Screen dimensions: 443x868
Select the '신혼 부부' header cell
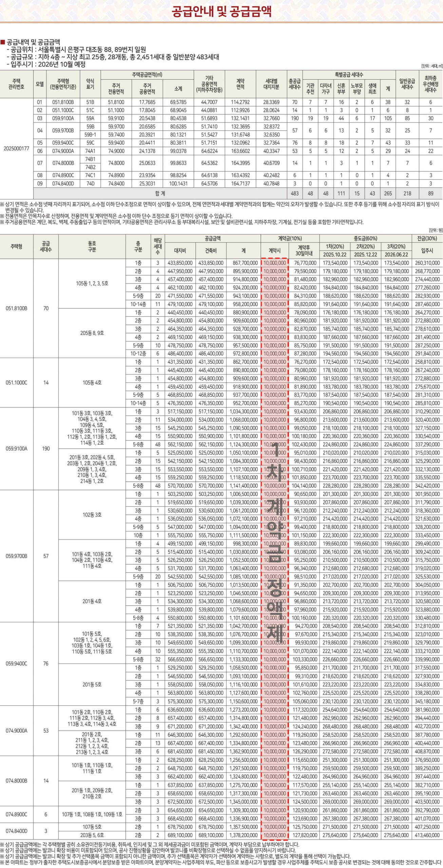point(341,89)
